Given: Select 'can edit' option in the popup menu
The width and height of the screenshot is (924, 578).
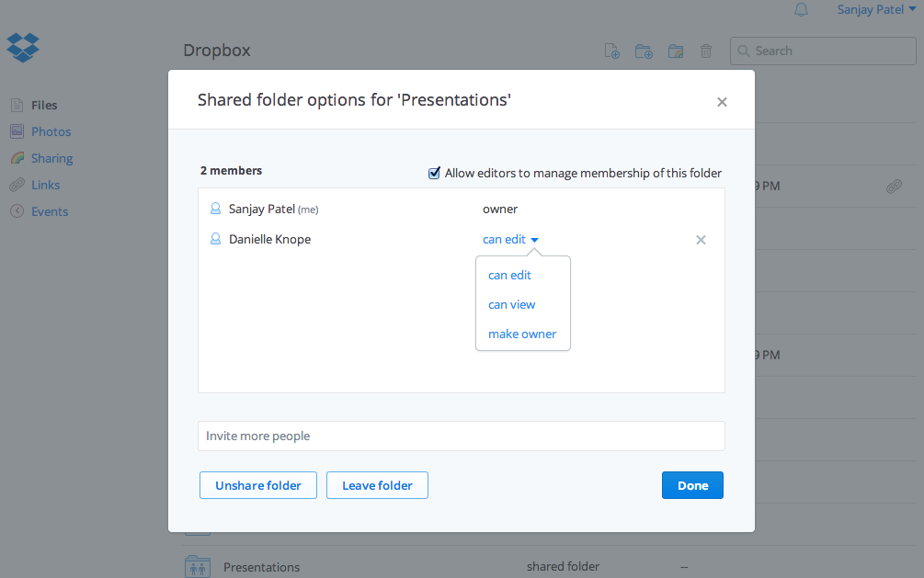Looking at the screenshot, I should click(x=509, y=275).
